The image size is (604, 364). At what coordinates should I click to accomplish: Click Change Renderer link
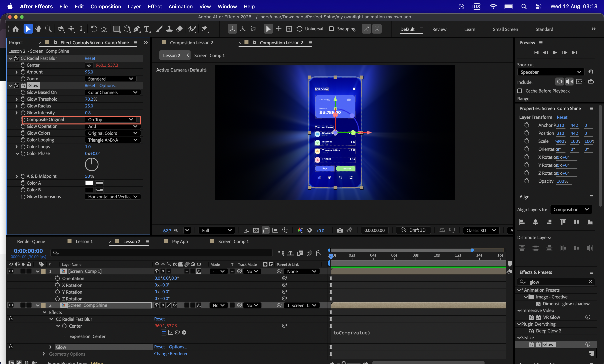coord(172,353)
